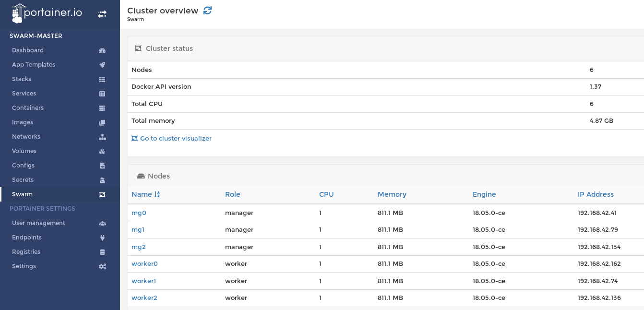Click the Settings gears icon

pyautogui.click(x=102, y=266)
